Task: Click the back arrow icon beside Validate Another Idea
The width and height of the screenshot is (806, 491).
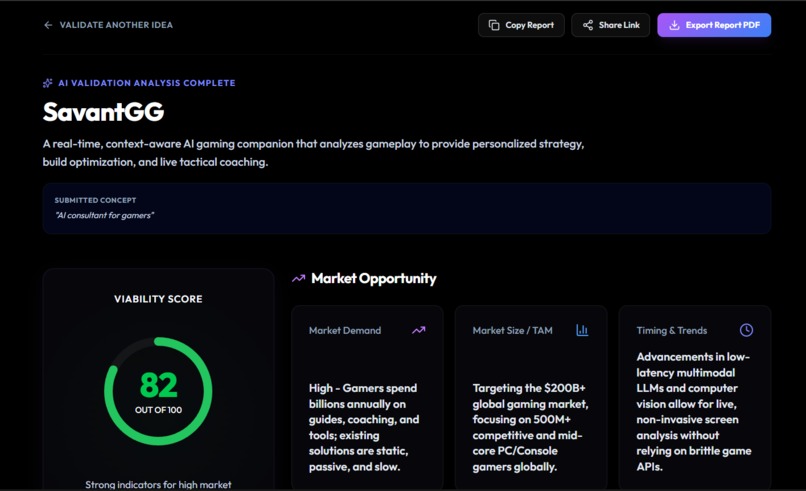Action: click(48, 25)
